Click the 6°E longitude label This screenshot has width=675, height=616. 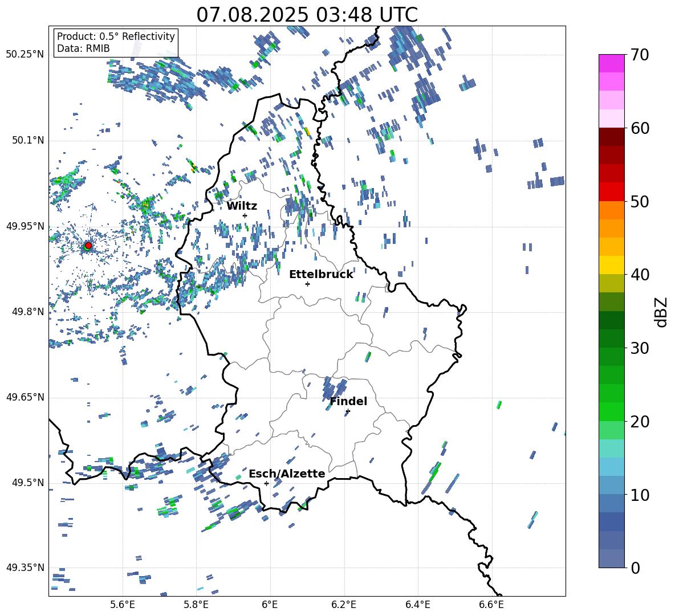(x=270, y=605)
